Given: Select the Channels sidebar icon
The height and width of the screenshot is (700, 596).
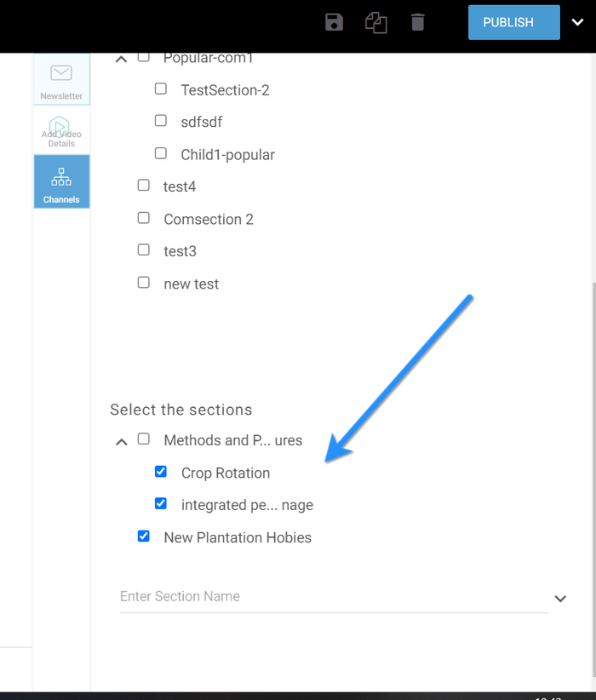Looking at the screenshot, I should pyautogui.click(x=61, y=182).
